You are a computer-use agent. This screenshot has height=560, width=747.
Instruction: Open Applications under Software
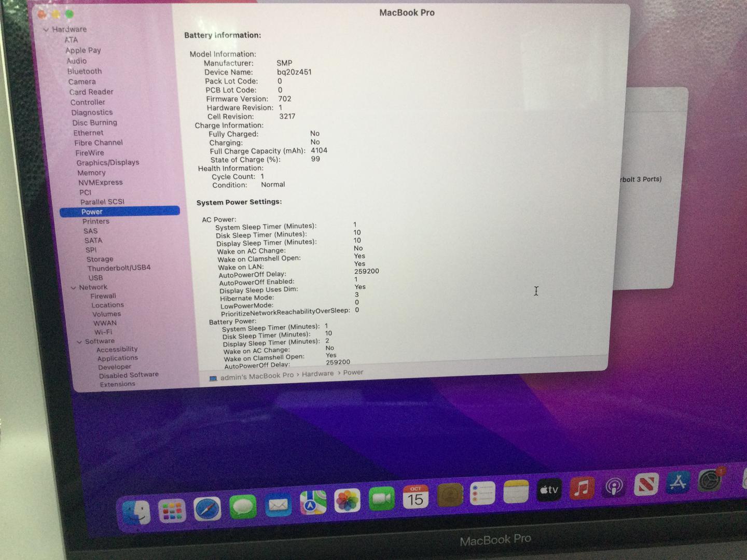click(117, 358)
